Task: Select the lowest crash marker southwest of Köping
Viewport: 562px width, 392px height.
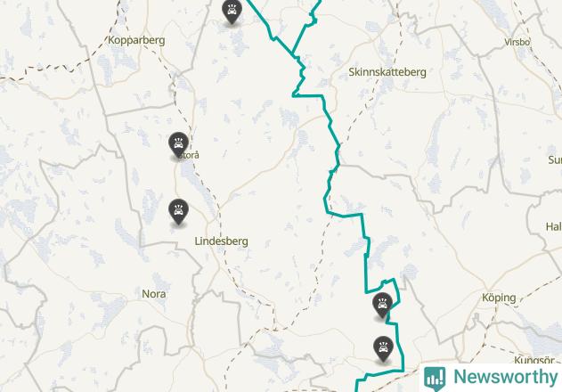Action: pos(383,349)
